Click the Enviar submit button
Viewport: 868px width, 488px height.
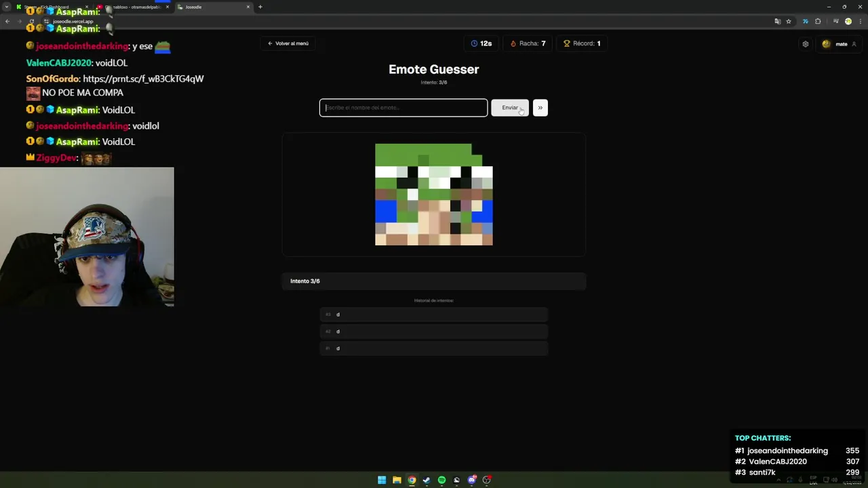(x=510, y=108)
